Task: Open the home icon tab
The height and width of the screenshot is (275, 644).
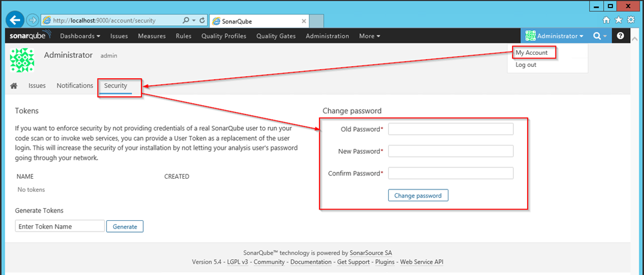Action: point(14,86)
